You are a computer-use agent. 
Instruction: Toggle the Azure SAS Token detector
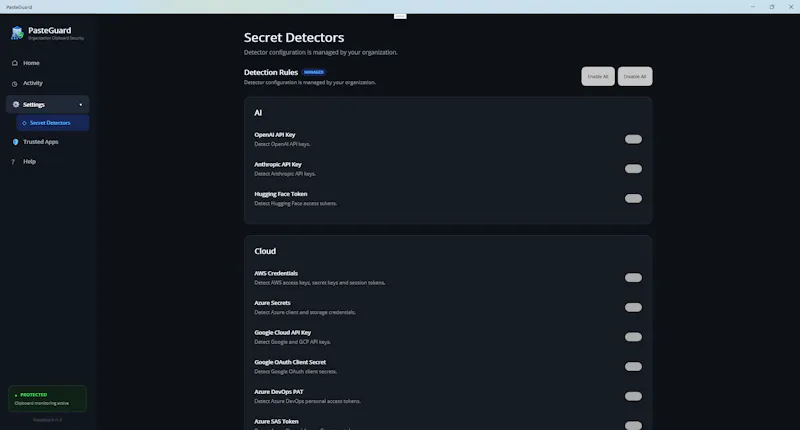pyautogui.click(x=633, y=425)
